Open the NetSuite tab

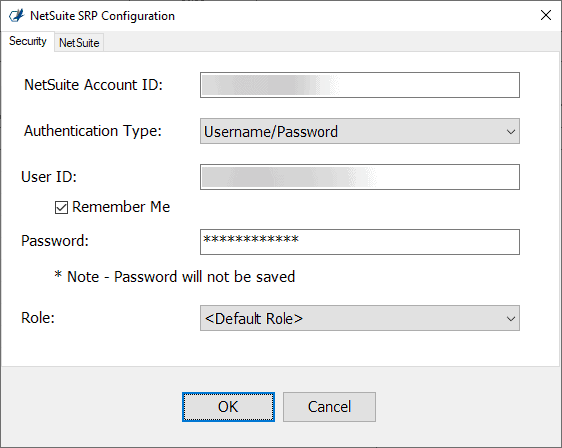(x=79, y=43)
